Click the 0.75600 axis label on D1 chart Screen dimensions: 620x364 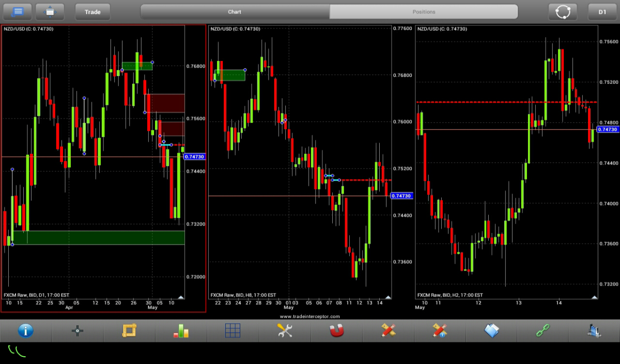coord(196,119)
